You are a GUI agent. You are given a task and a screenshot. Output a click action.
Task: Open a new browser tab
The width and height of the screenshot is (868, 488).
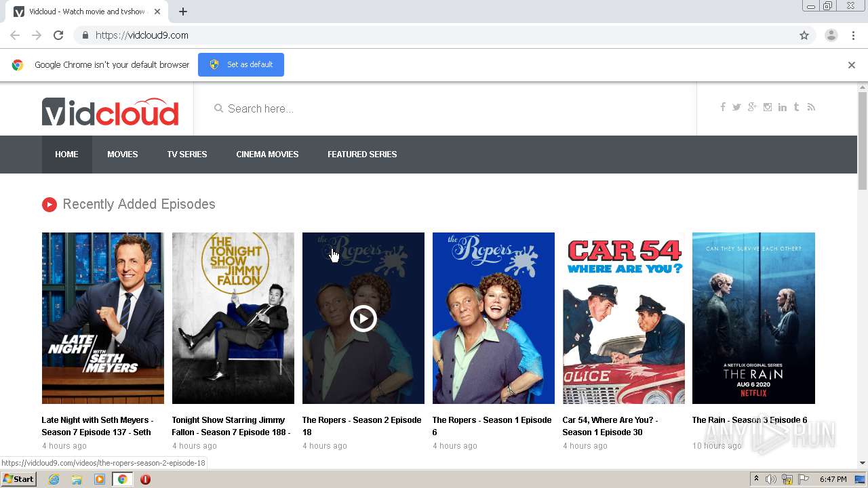tap(183, 12)
